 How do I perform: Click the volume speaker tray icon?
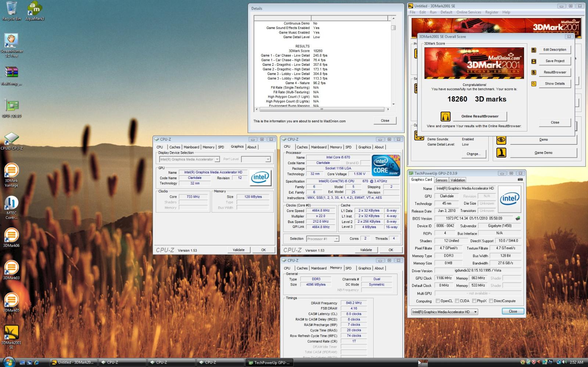[564, 362]
